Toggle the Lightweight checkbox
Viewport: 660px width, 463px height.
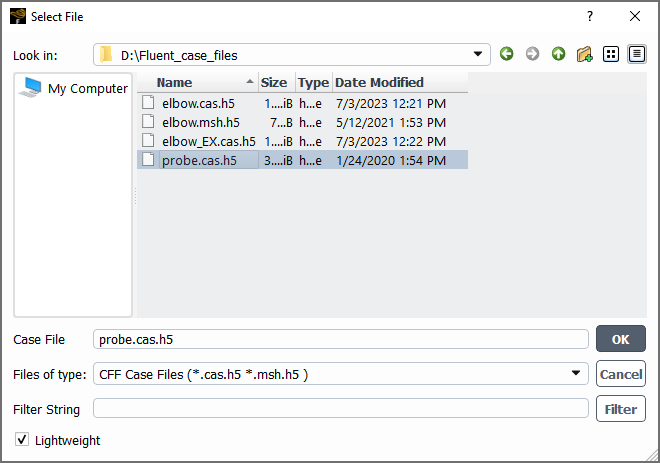pyautogui.click(x=22, y=440)
